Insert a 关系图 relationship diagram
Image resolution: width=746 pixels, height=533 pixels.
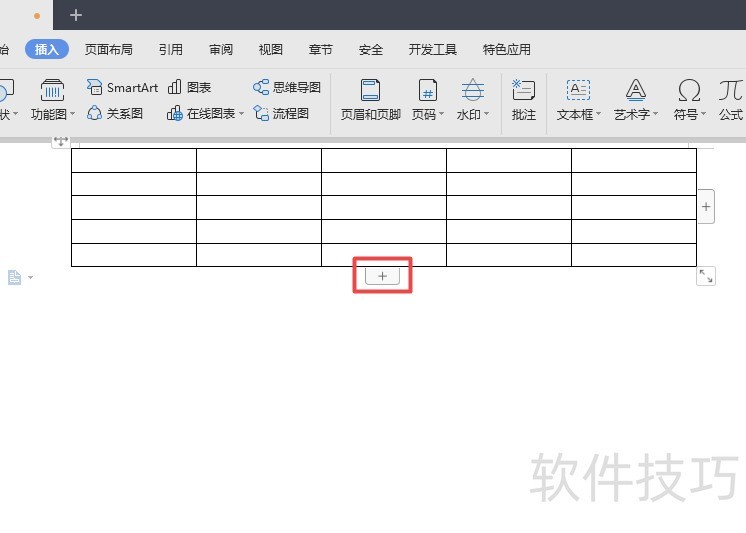(x=115, y=113)
